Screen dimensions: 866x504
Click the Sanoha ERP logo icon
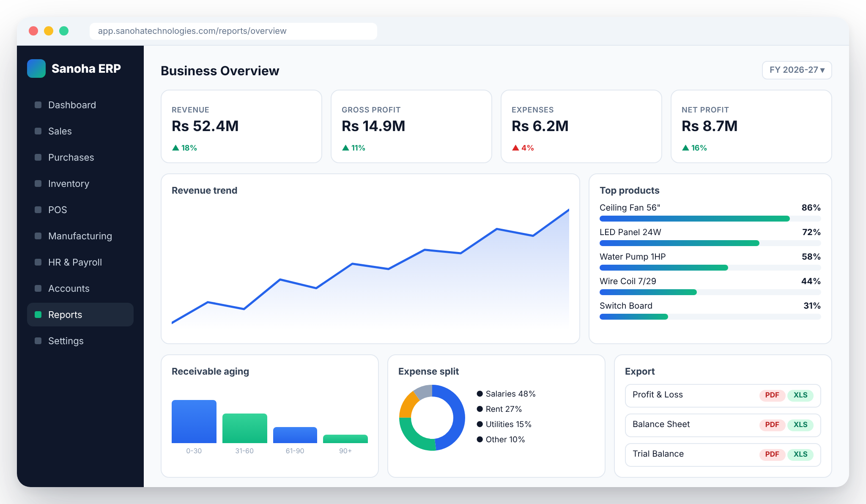(36, 68)
